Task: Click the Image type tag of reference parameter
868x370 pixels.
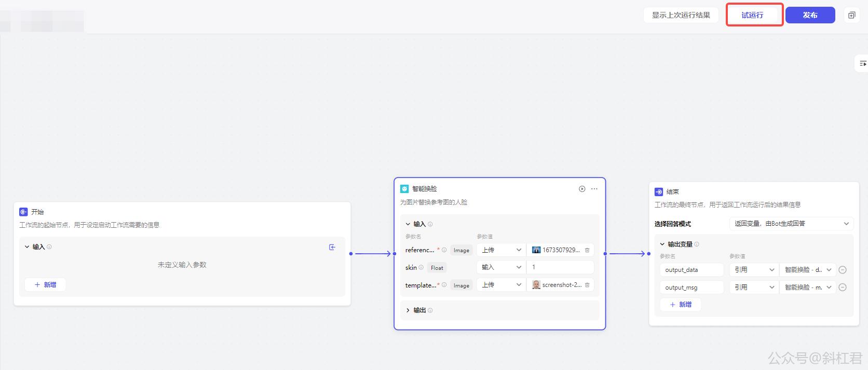Action: [x=461, y=250]
